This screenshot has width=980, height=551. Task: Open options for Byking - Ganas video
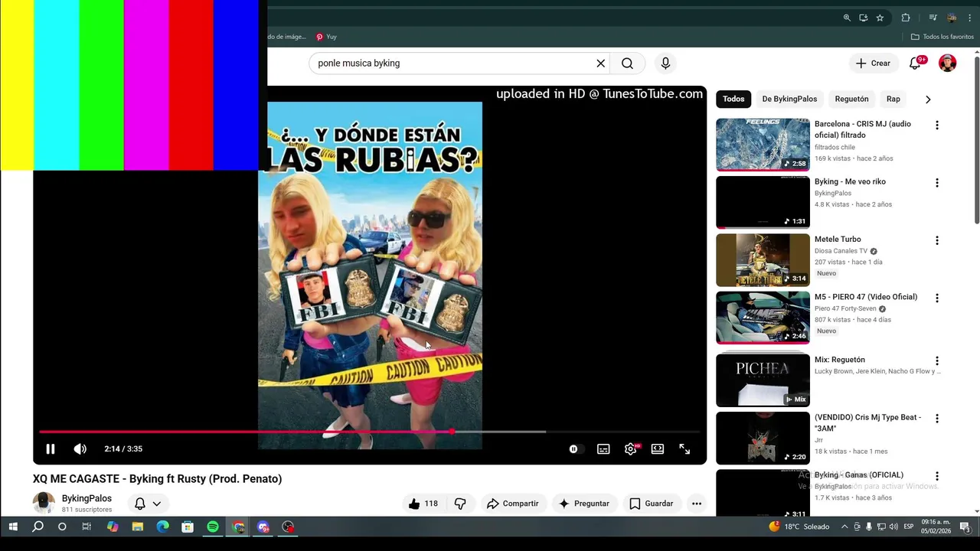(x=936, y=476)
